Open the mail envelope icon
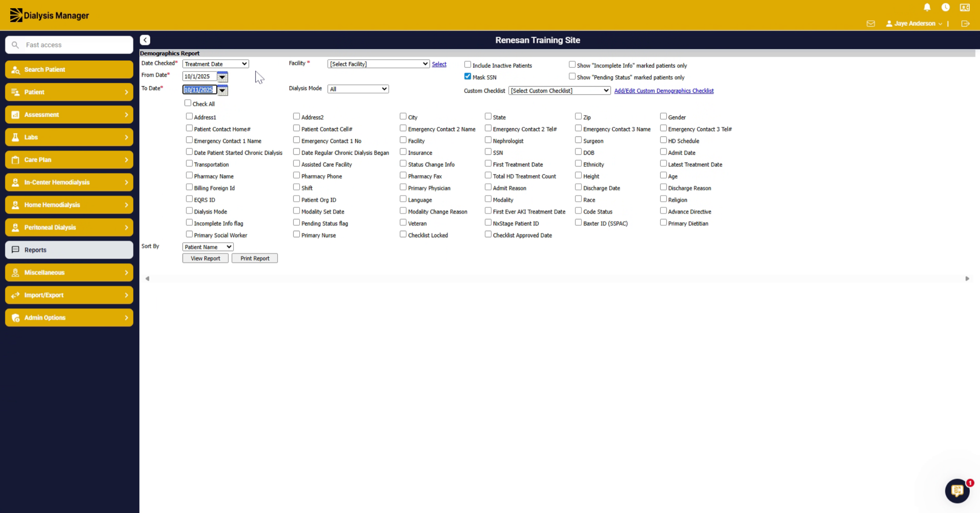This screenshot has height=513, width=980. click(x=871, y=24)
